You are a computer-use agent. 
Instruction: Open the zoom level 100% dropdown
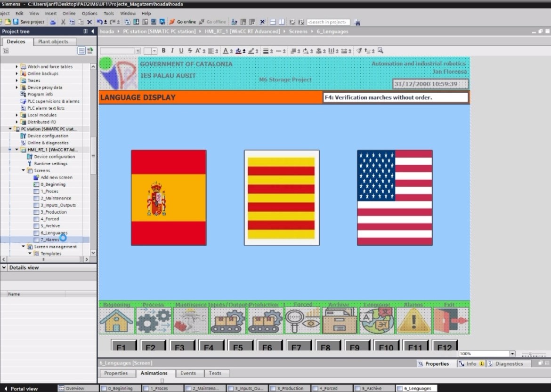(512, 353)
